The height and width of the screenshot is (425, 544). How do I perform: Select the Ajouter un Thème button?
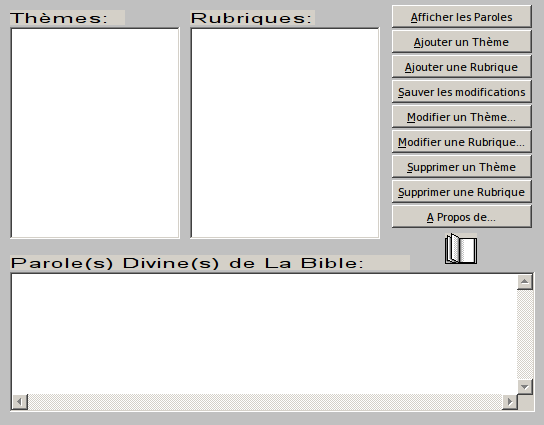coord(461,42)
